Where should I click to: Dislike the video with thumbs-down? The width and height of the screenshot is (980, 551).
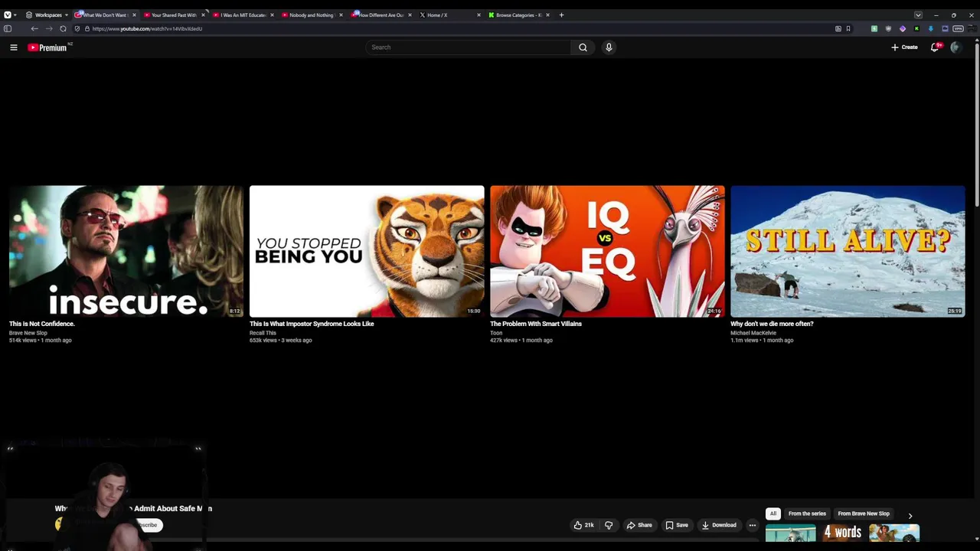coord(609,525)
